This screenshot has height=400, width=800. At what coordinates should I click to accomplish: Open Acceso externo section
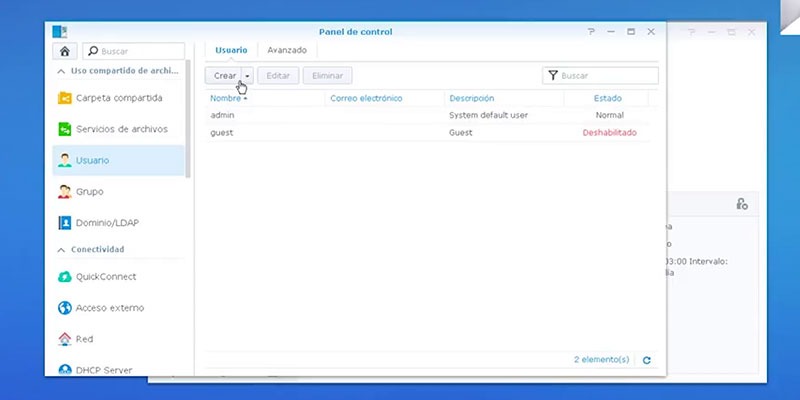pos(118,308)
